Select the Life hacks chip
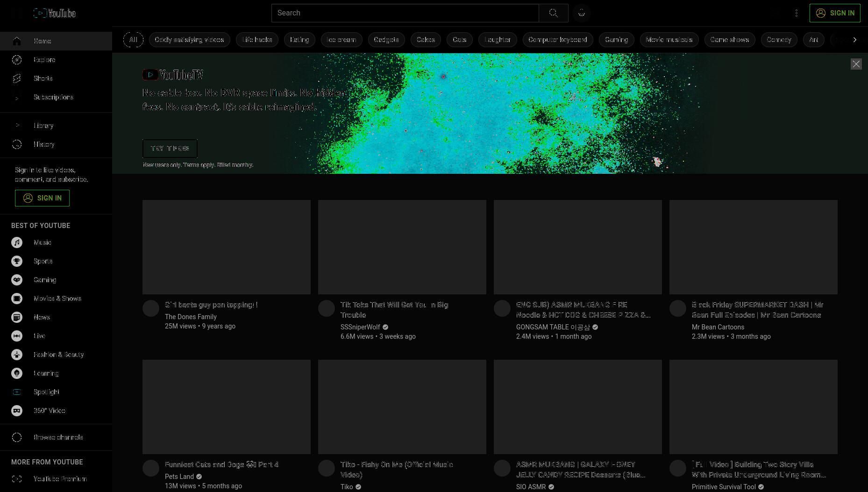The height and width of the screenshot is (492, 868). [x=257, y=40]
